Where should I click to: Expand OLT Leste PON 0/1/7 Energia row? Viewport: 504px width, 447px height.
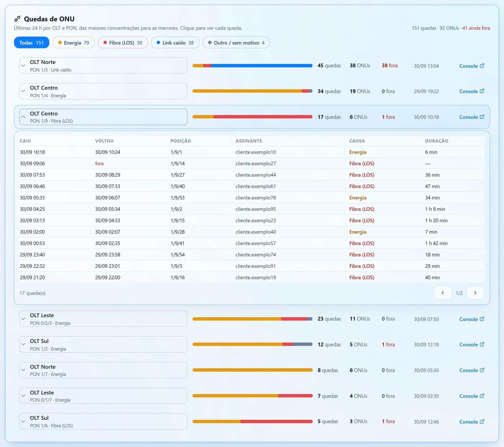pyautogui.click(x=103, y=396)
